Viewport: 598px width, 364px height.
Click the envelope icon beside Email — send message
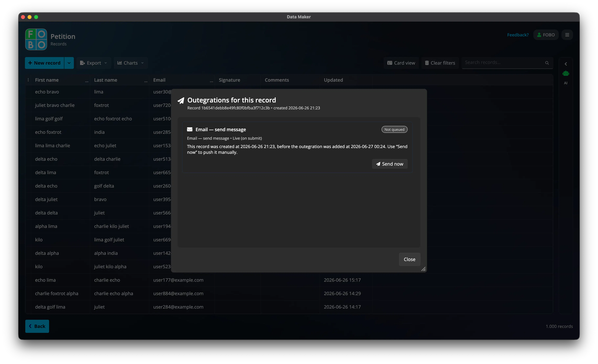190,130
